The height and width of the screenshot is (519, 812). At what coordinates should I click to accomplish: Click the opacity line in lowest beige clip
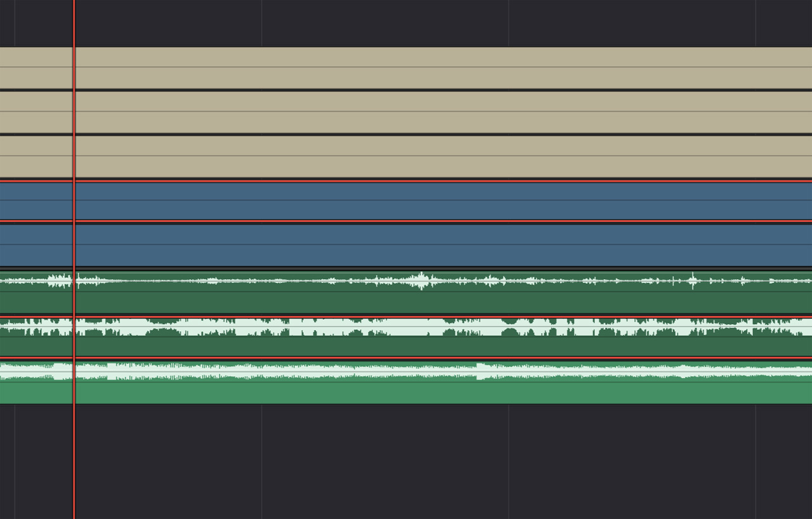coord(406,155)
